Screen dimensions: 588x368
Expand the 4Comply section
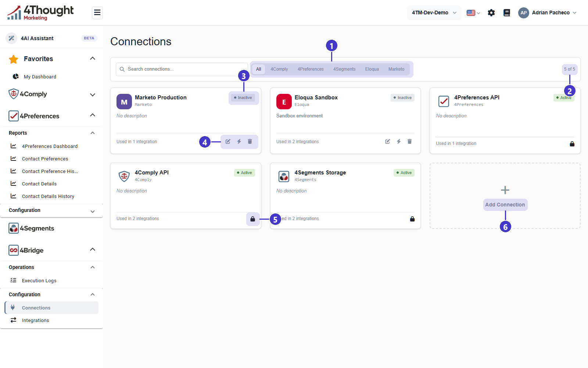pyautogui.click(x=93, y=95)
